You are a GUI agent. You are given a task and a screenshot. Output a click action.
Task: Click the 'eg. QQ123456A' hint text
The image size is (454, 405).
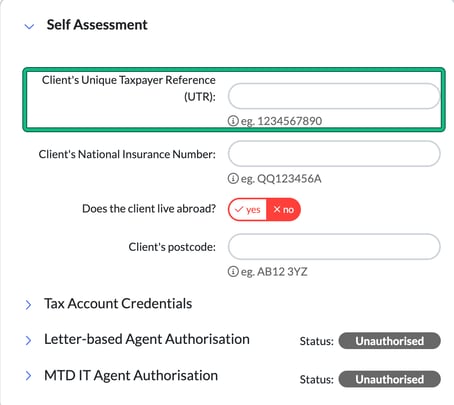tap(281, 179)
